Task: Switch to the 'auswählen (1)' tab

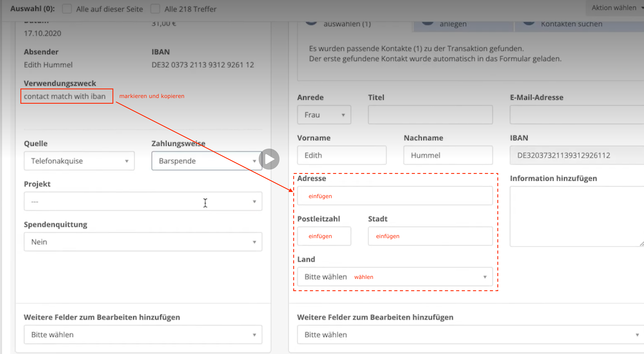Action: pyautogui.click(x=347, y=25)
